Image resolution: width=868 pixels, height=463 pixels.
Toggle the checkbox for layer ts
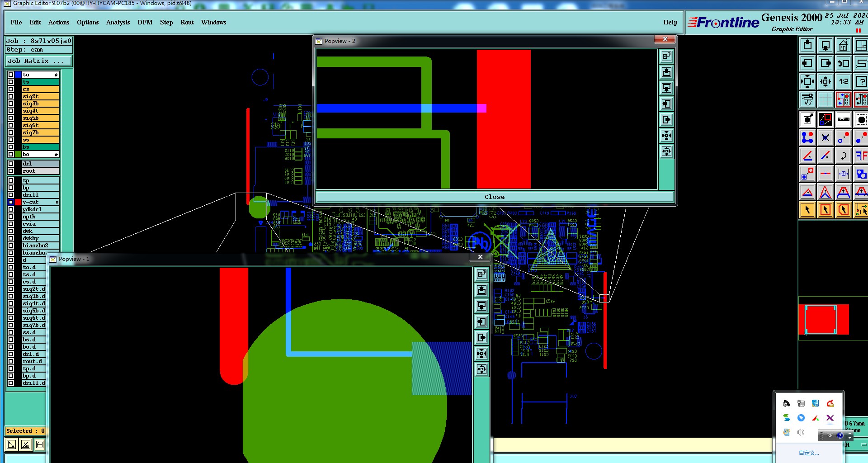pos(11,82)
